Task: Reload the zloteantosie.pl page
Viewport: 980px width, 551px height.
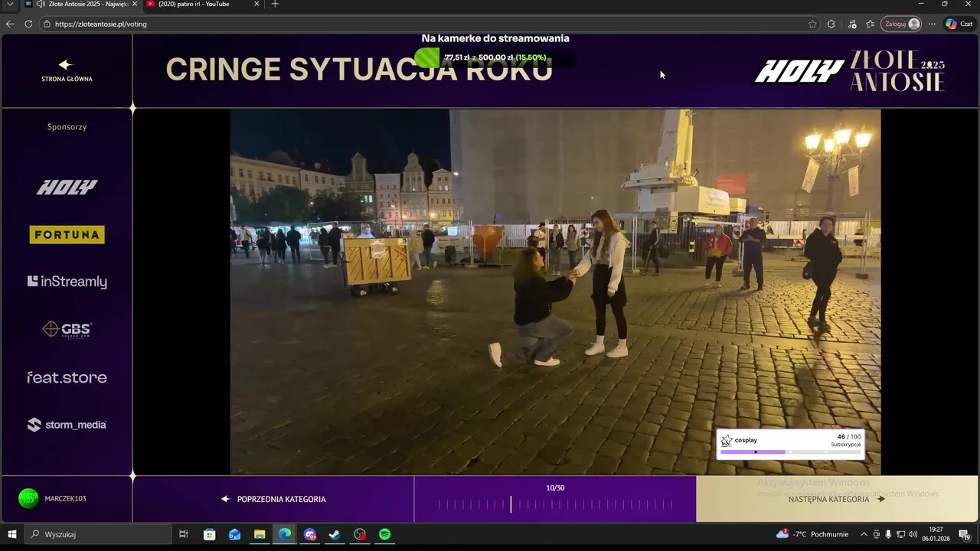Action: pos(28,24)
